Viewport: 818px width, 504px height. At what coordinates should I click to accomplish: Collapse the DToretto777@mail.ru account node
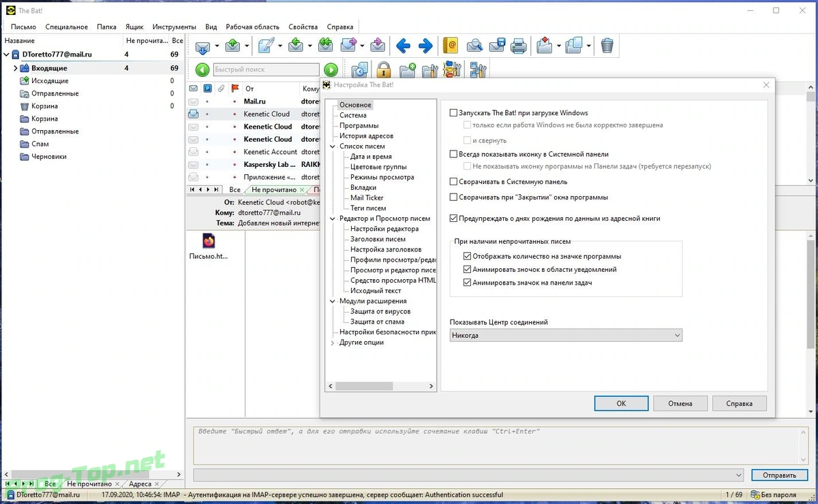coord(7,54)
